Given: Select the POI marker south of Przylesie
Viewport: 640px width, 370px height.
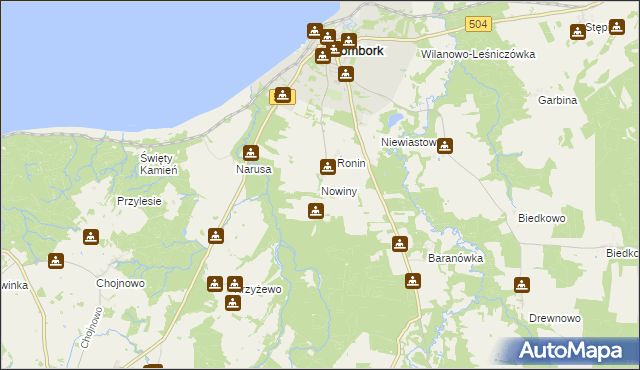Looking at the screenshot, I should coord(91,237).
